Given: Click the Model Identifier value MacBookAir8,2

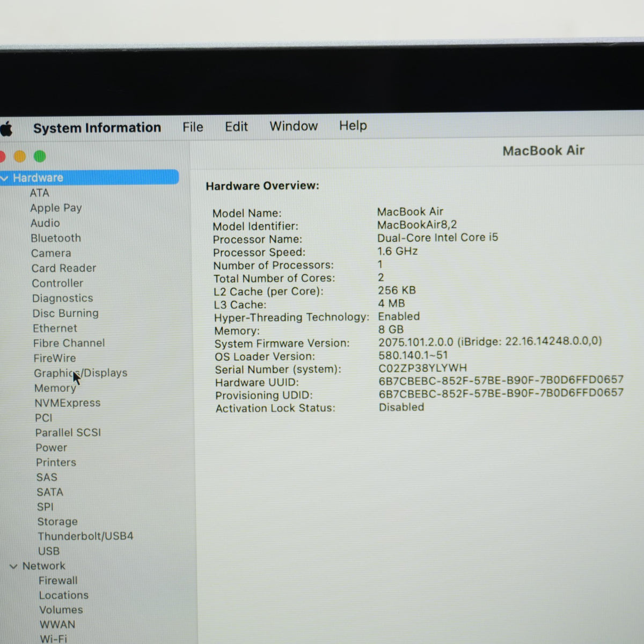Looking at the screenshot, I should click(x=417, y=225).
